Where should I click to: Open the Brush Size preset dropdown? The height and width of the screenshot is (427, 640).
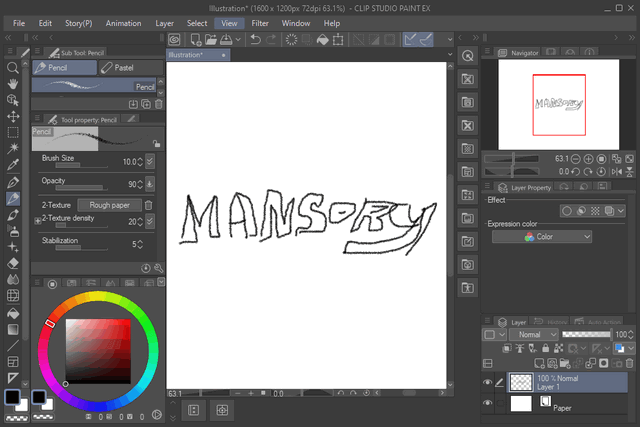(x=150, y=161)
